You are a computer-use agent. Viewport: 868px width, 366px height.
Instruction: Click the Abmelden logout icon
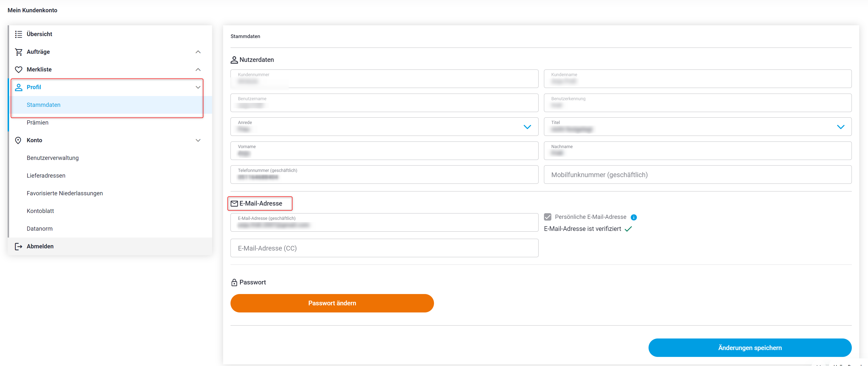18,247
